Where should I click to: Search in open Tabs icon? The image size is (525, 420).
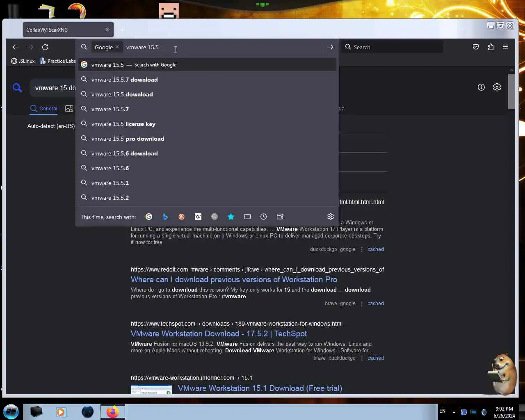coord(247,217)
